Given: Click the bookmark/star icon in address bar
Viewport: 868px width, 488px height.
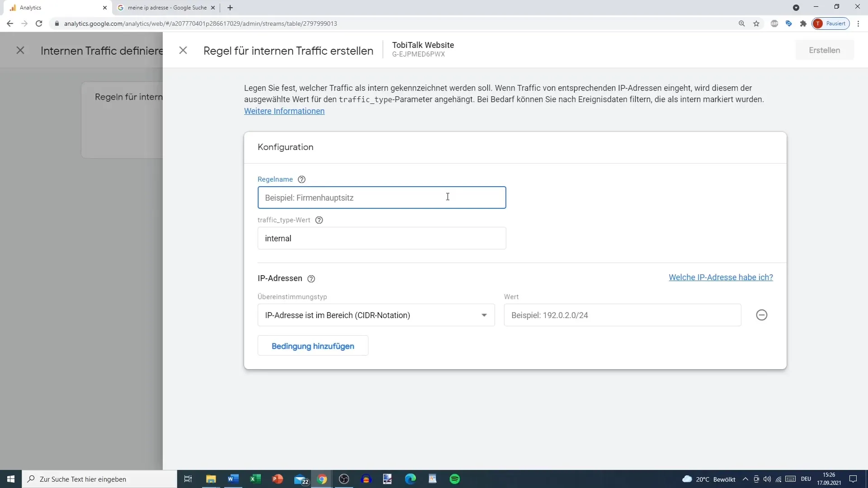Looking at the screenshot, I should [756, 23].
